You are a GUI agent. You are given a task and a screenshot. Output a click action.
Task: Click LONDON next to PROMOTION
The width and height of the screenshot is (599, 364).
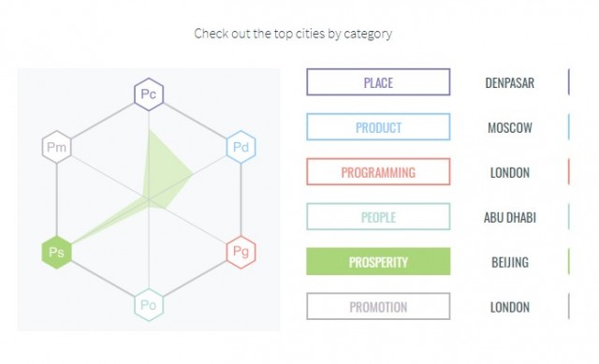[x=509, y=307]
